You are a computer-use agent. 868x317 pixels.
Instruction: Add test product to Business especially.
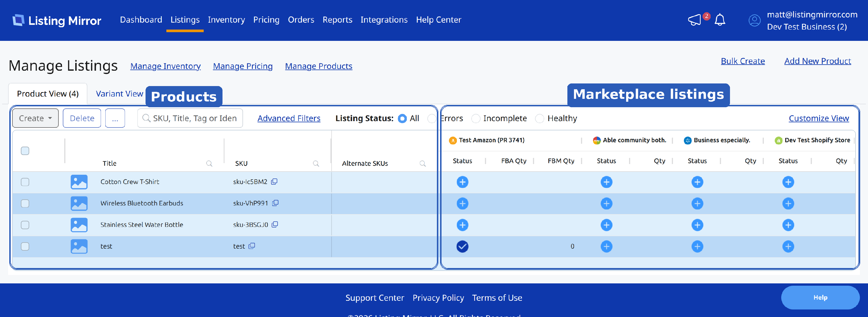[698, 247]
